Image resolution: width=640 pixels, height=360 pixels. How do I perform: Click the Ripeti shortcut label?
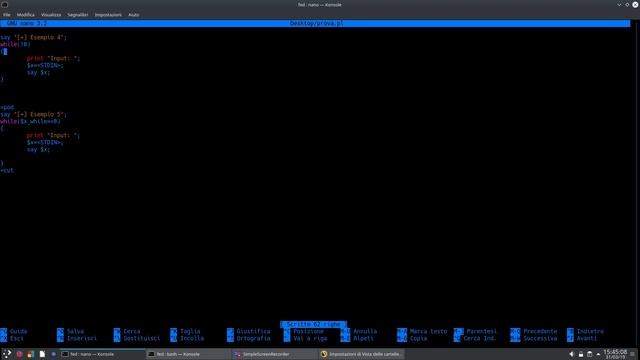[x=364, y=338]
